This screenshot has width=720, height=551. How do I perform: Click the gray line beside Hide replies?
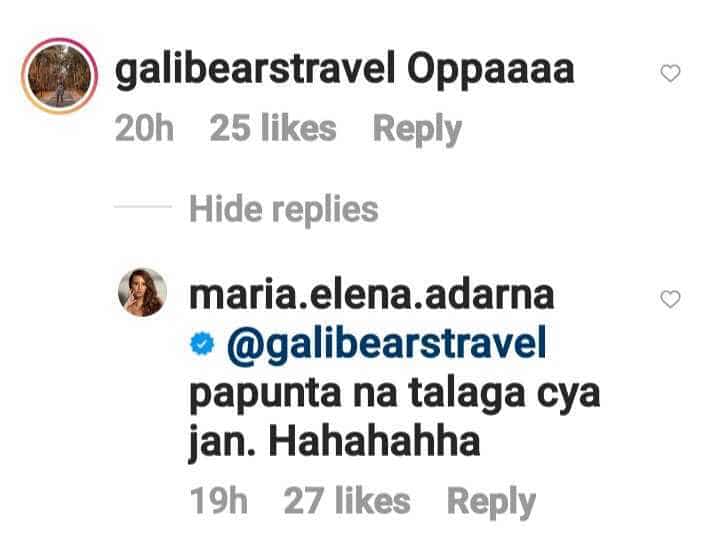click(x=143, y=207)
